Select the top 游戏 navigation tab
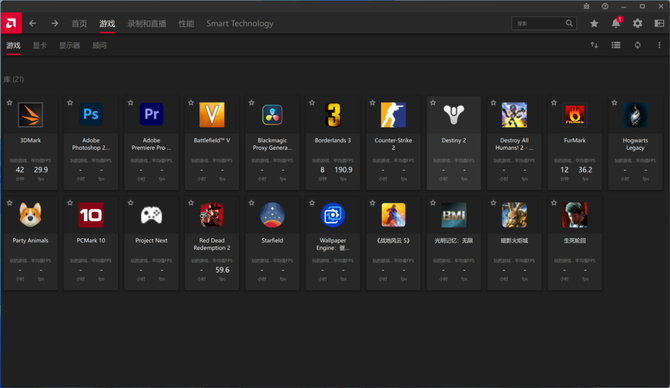The image size is (670, 388). click(107, 24)
